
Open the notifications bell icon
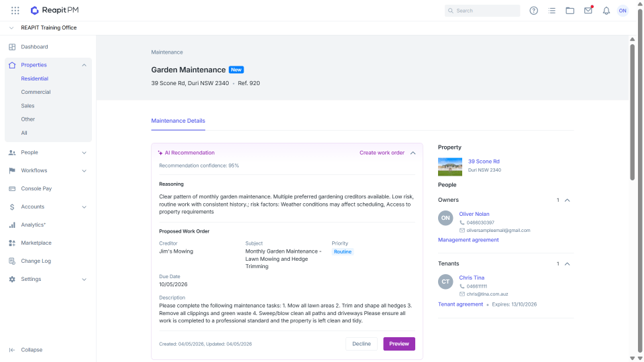[x=606, y=11]
